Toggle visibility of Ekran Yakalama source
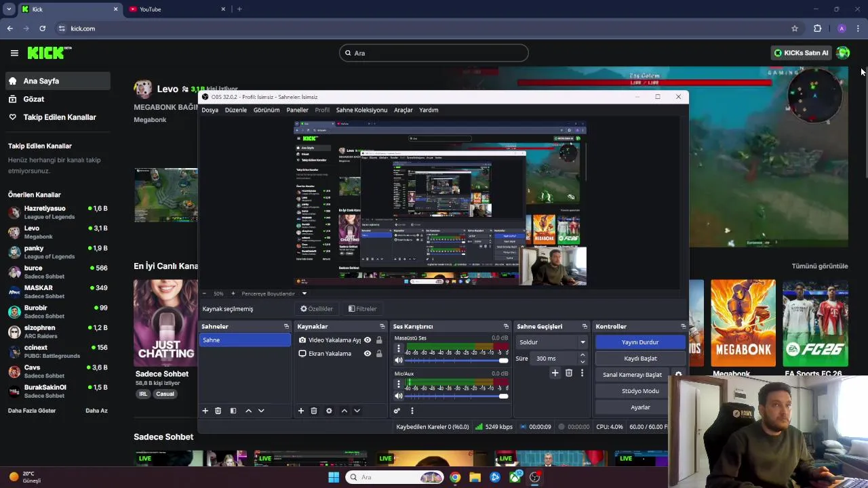This screenshot has height=488, width=868. (x=368, y=354)
